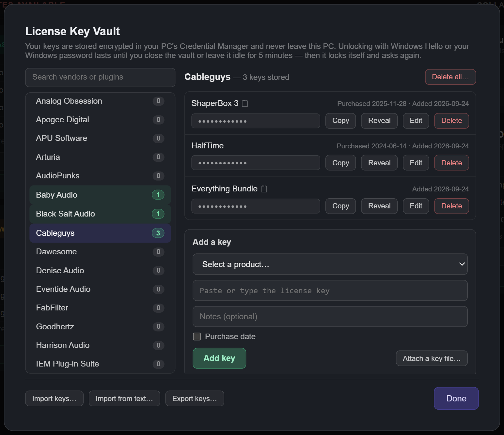The height and width of the screenshot is (435, 504).
Task: Select IEM Plug-in Suite vendor
Action: click(100, 364)
